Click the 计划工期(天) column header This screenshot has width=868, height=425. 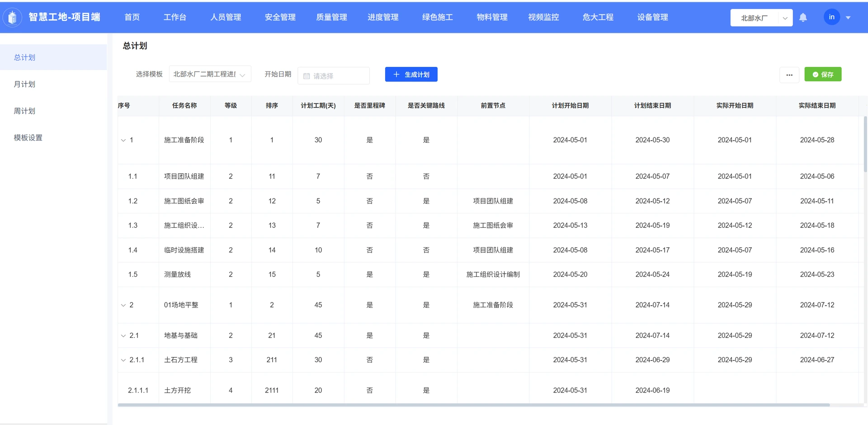coord(318,105)
